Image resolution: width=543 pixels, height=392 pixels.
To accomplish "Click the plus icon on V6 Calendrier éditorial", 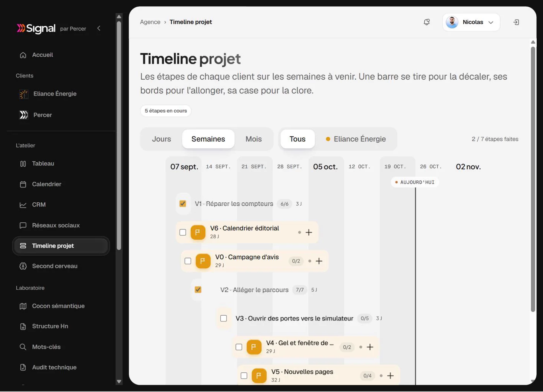I will tap(309, 232).
